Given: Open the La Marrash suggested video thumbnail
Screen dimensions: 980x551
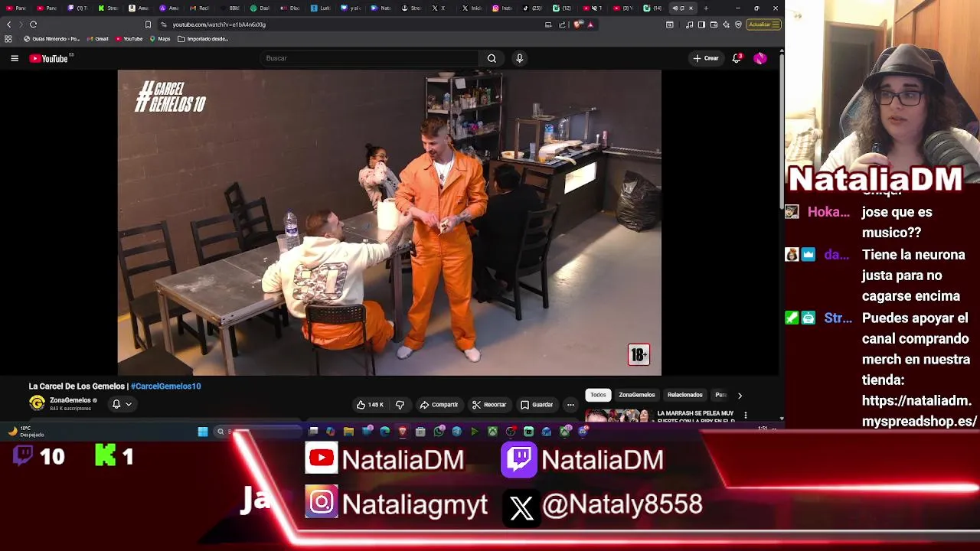Looking at the screenshot, I should [x=617, y=416].
